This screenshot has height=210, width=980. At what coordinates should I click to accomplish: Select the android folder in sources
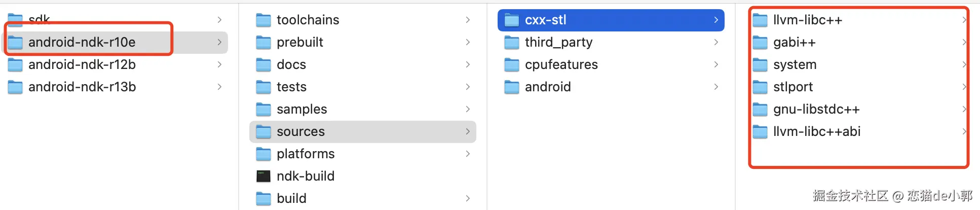pyautogui.click(x=548, y=87)
